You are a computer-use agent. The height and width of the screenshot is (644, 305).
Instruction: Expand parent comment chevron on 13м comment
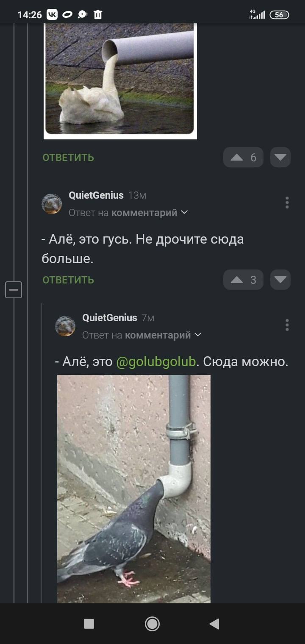click(x=184, y=212)
